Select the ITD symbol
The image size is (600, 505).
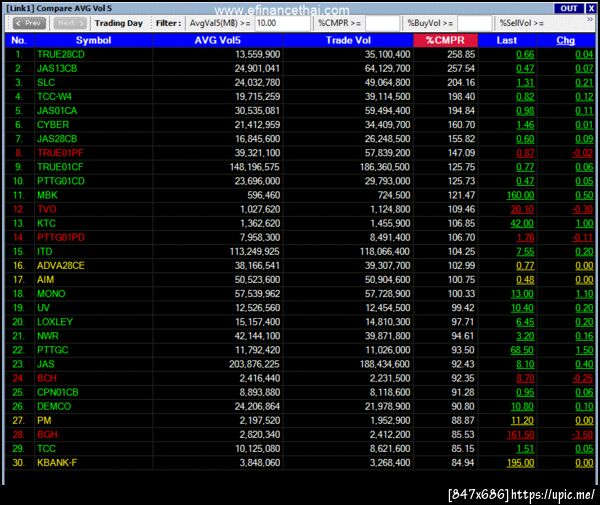(44, 252)
